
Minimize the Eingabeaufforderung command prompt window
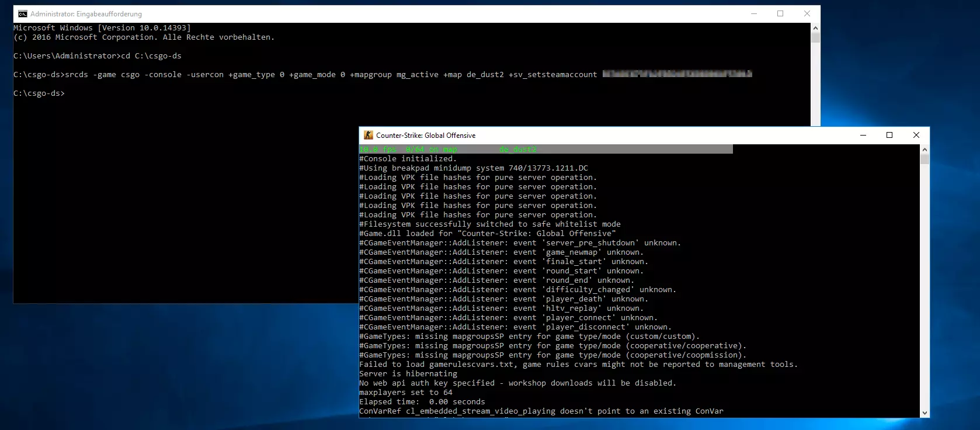(x=754, y=13)
